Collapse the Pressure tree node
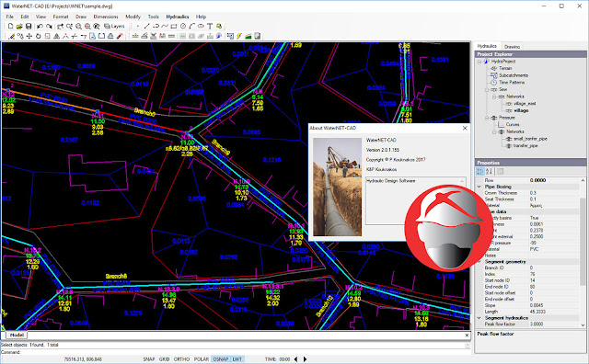This screenshot has width=589, height=364. click(487, 118)
